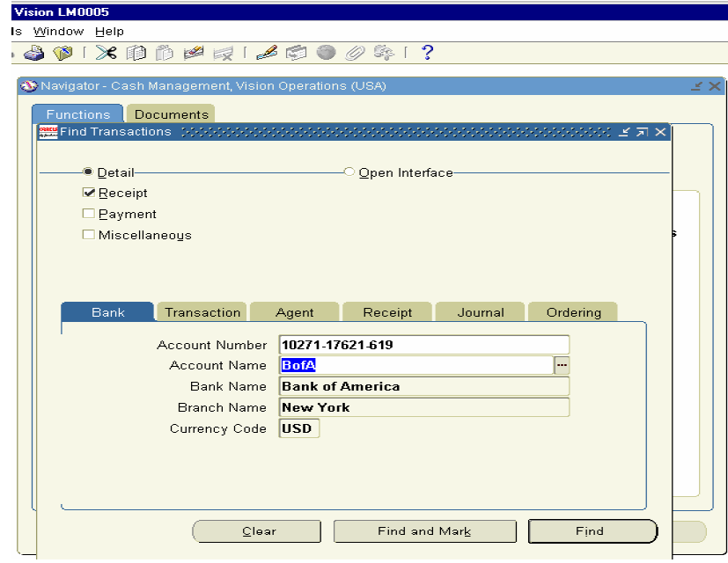Open the Window menu

(x=58, y=31)
